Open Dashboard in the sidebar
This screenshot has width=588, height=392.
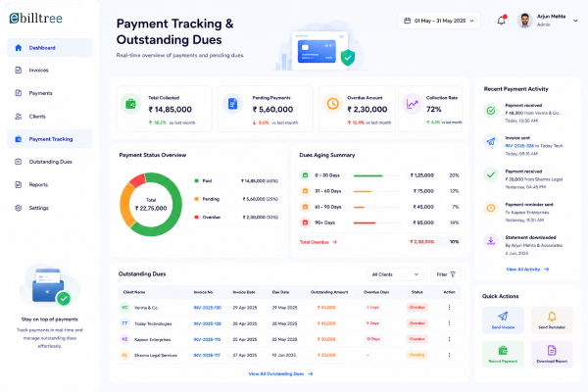point(50,48)
